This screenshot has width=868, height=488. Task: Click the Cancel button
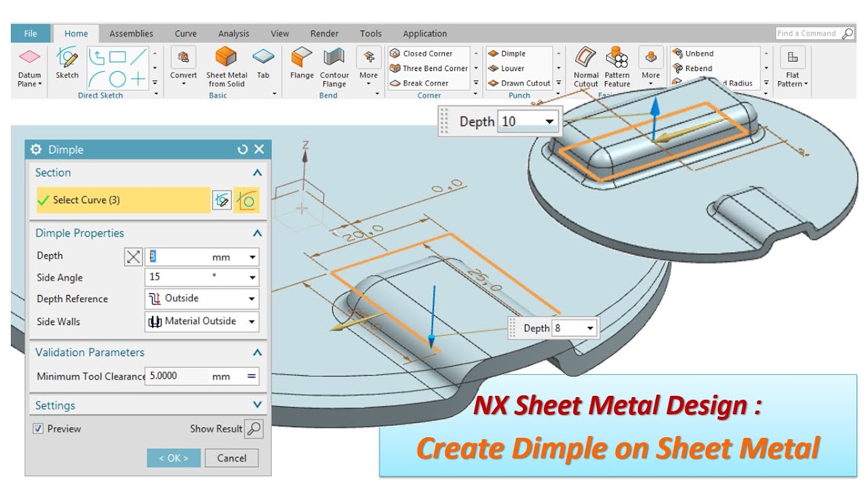click(232, 458)
